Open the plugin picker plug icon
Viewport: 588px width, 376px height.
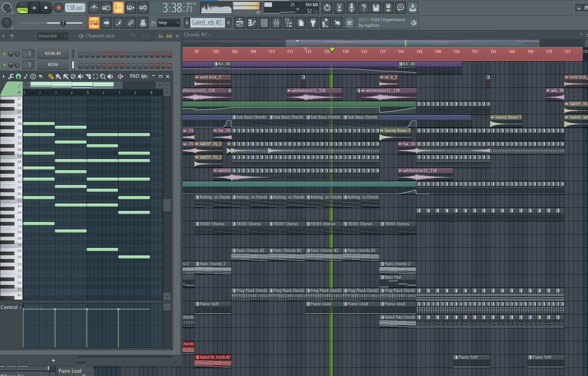coord(313,23)
